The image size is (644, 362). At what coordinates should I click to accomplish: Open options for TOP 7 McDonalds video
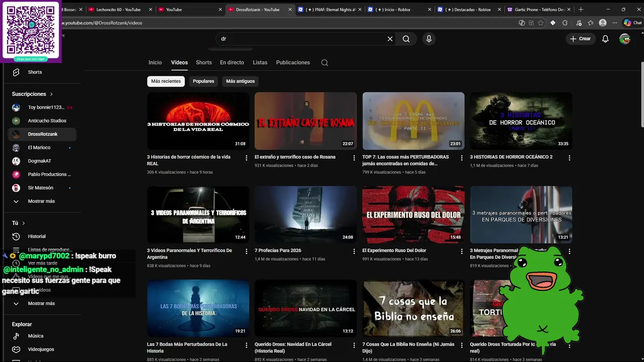[x=461, y=158]
